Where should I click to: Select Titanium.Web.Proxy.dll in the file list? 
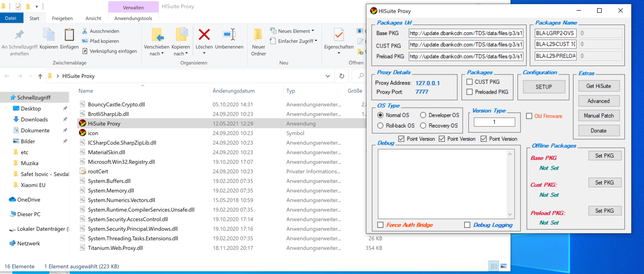click(x=115, y=248)
